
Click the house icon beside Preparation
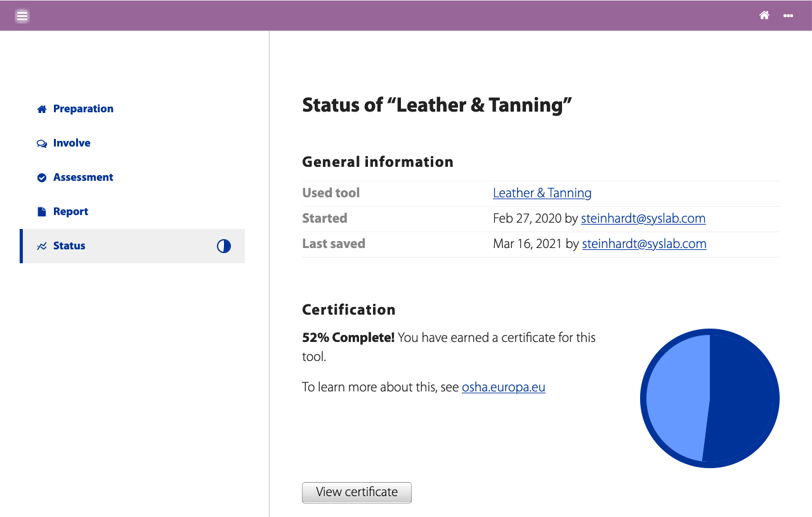coord(42,109)
